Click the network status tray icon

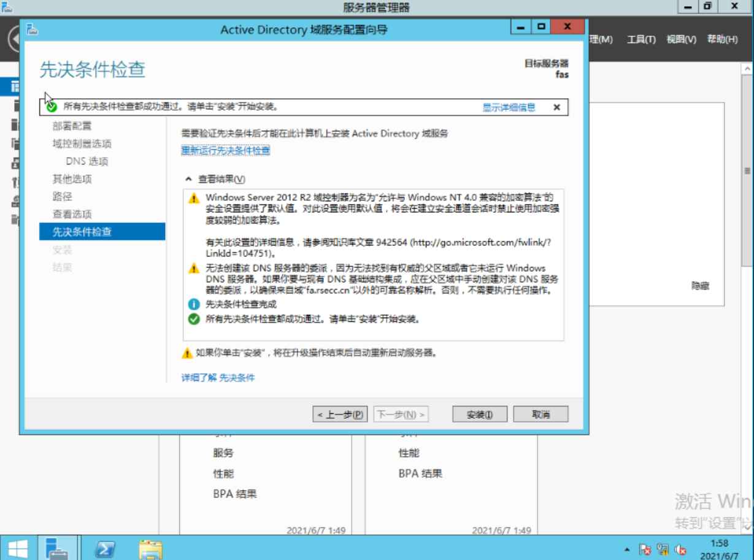coord(663,549)
